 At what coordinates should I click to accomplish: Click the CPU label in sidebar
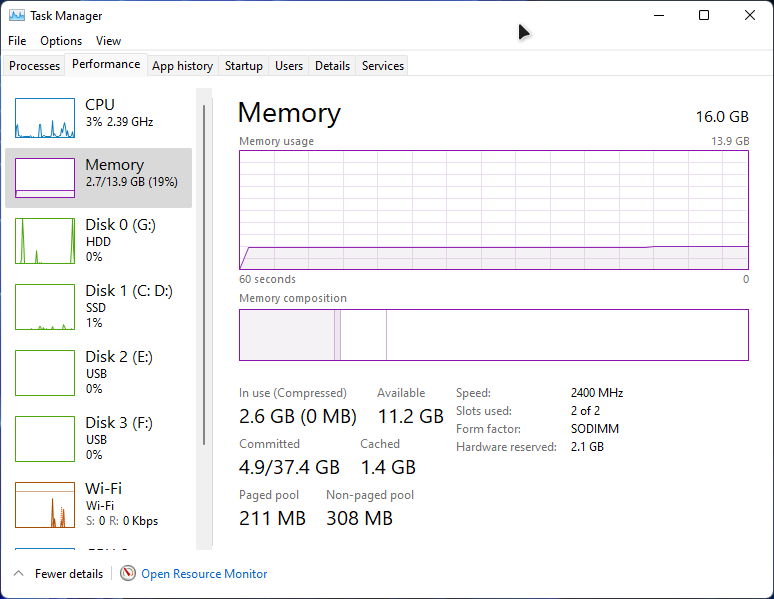point(100,105)
